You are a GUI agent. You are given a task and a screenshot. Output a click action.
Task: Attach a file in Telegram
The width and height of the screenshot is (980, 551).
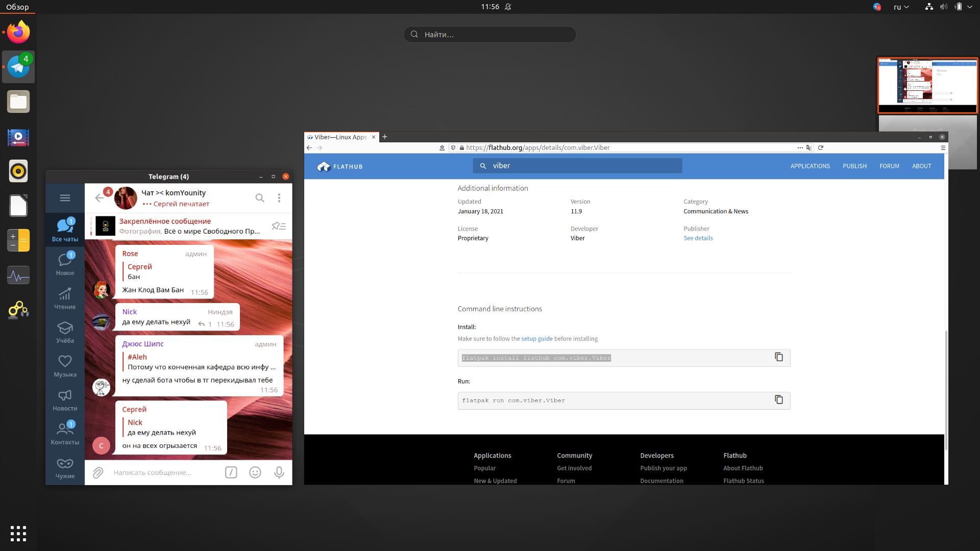(98, 472)
